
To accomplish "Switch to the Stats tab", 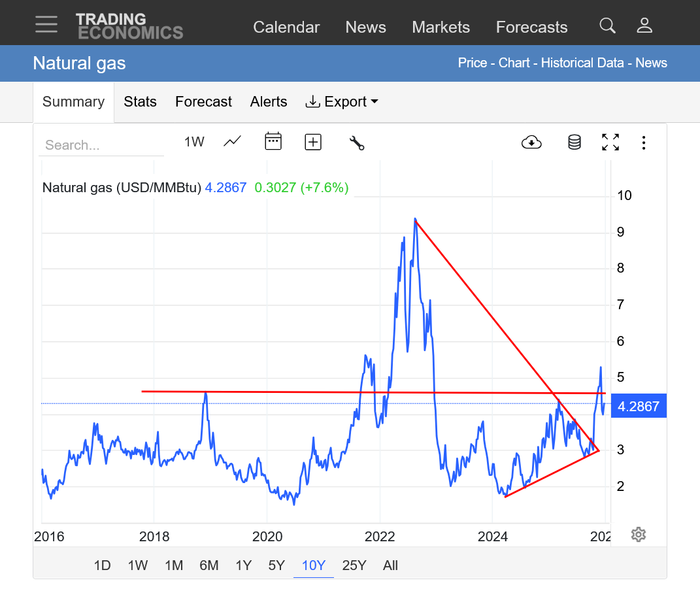I will coord(140,102).
